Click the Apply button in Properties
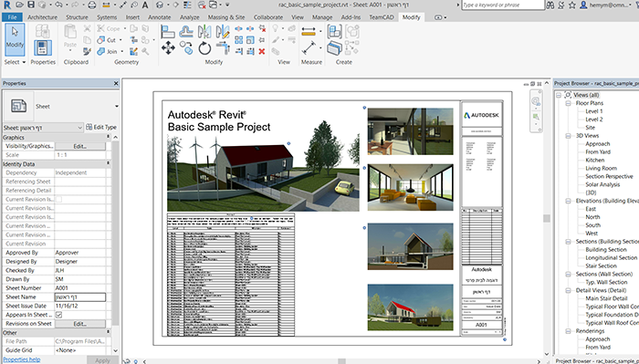Viewport: 639px width, 364px height. click(102, 360)
